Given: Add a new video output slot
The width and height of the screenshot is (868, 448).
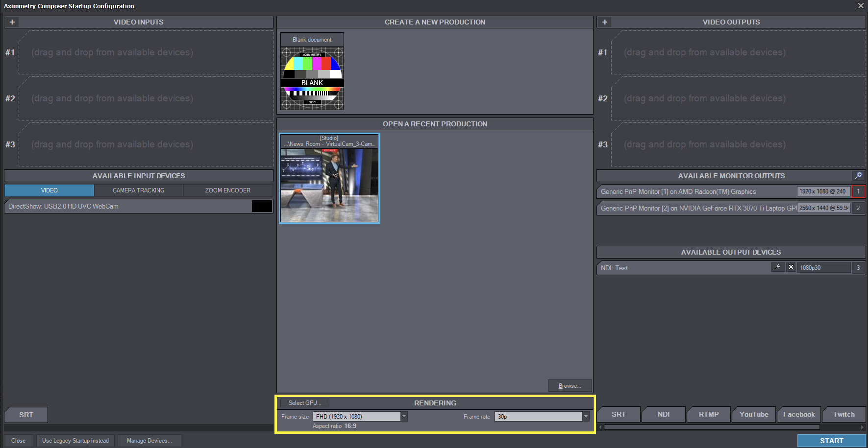Looking at the screenshot, I should coord(605,22).
